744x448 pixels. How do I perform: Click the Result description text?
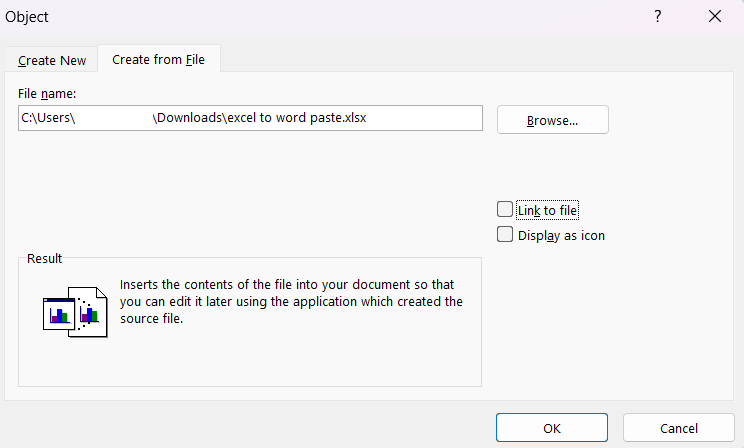coord(291,301)
